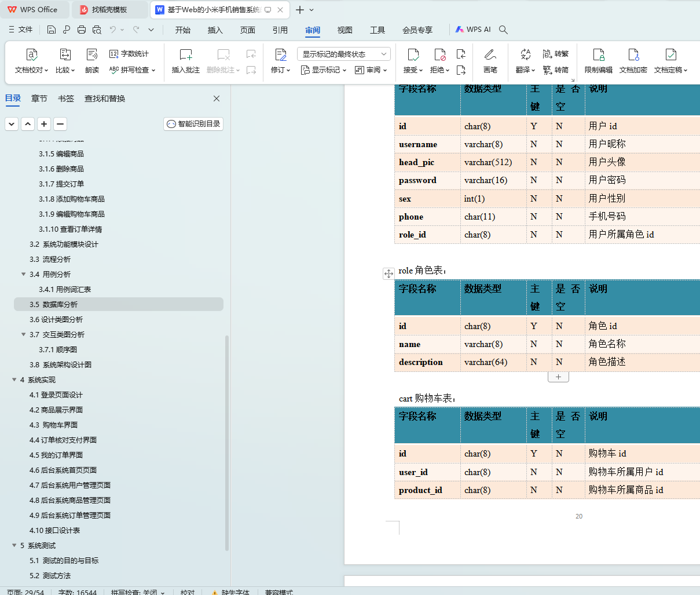Click 转繁 convert to traditional Chinese
This screenshot has width=700, height=595.
coord(556,54)
